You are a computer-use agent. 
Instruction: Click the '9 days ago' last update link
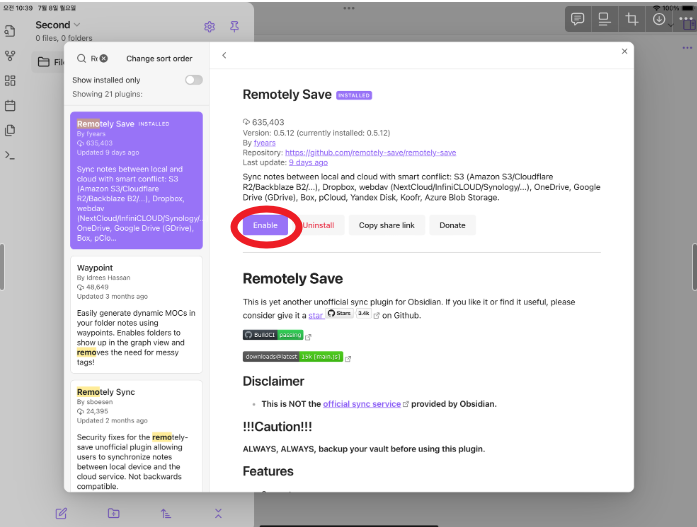(308, 162)
